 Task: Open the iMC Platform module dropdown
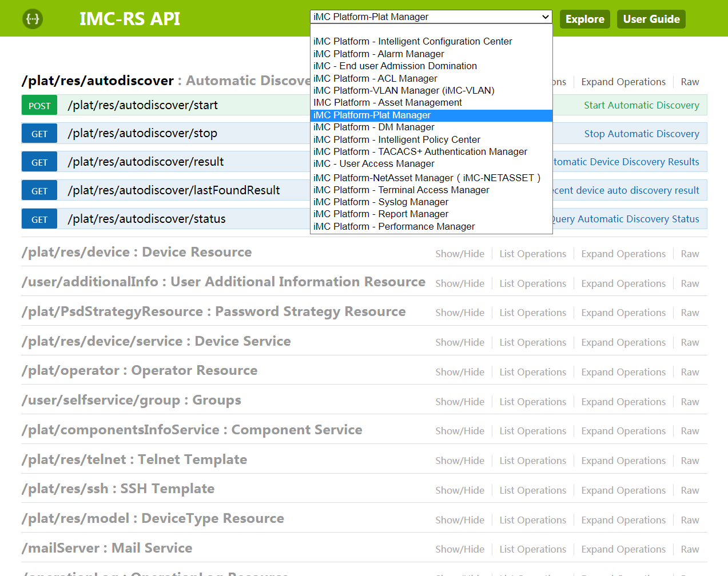click(431, 17)
